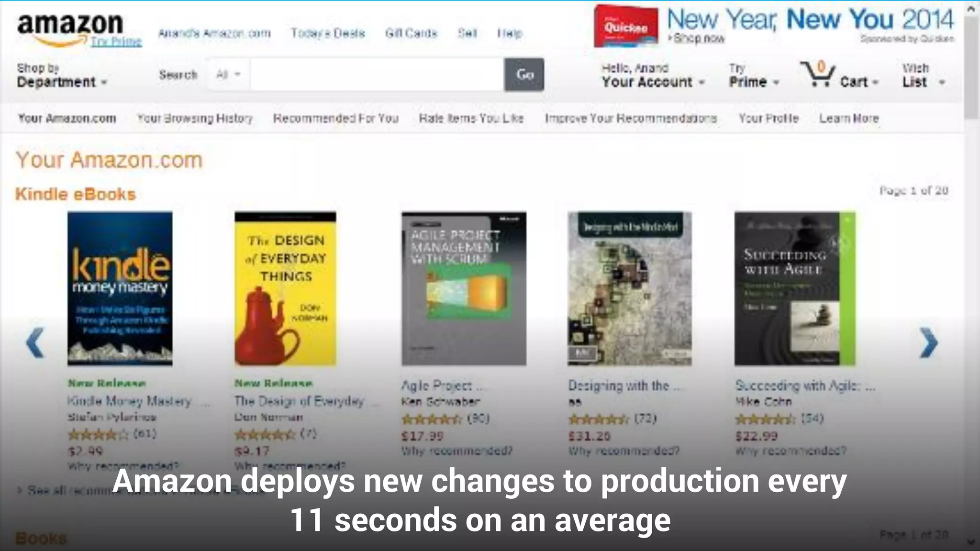This screenshot has height=551, width=980.
Task: Expand the Try Prime dropdown
Action: click(754, 76)
